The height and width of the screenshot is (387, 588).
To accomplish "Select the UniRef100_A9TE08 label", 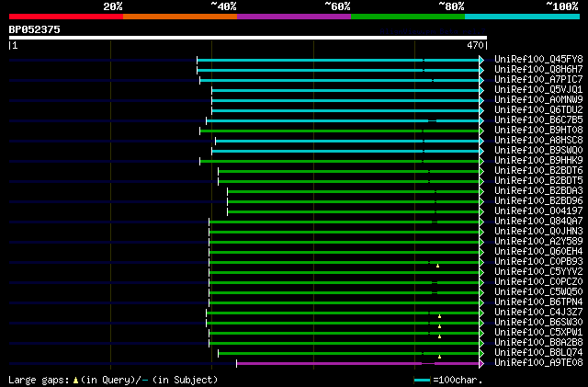I will click(x=538, y=363).
